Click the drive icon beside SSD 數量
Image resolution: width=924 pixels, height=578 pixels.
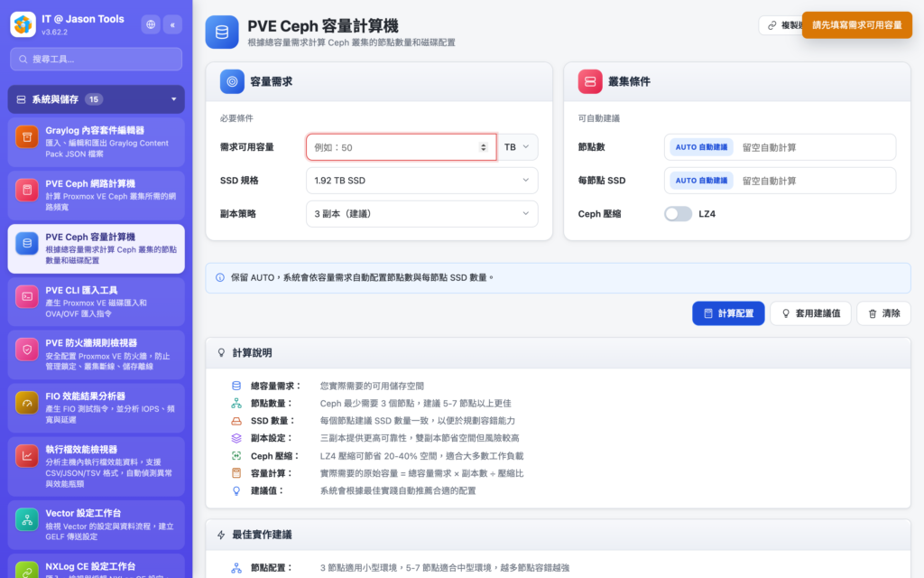coord(236,421)
